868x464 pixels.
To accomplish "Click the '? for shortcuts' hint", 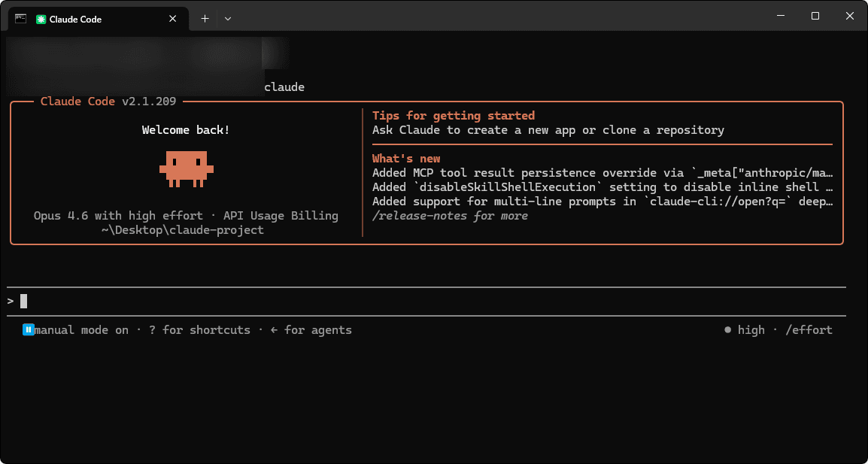I will [200, 330].
